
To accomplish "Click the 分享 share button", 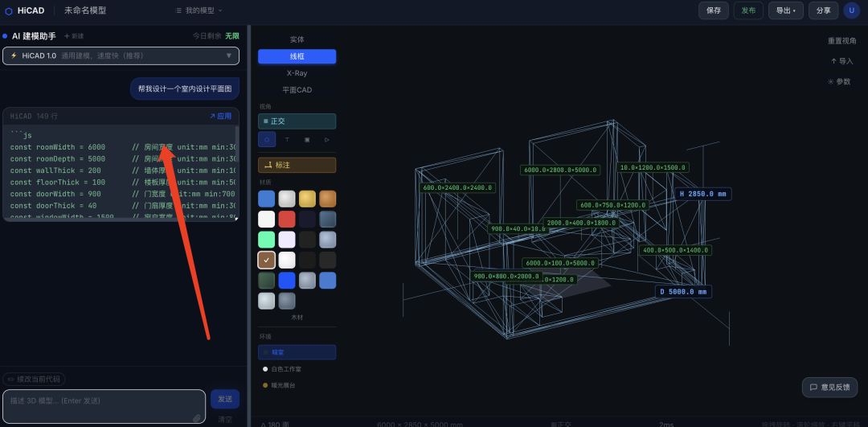I will (823, 10).
